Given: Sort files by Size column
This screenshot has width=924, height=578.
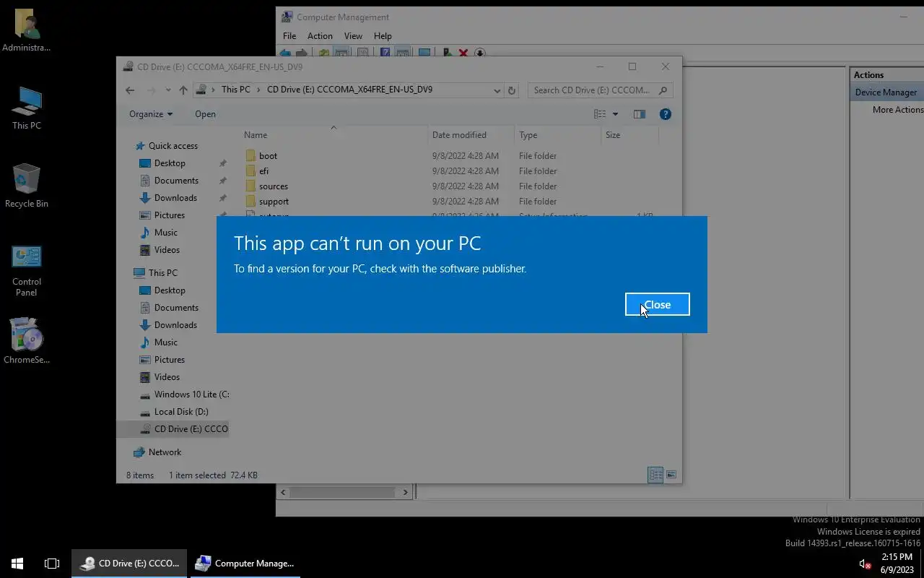Looking at the screenshot, I should point(629,135).
